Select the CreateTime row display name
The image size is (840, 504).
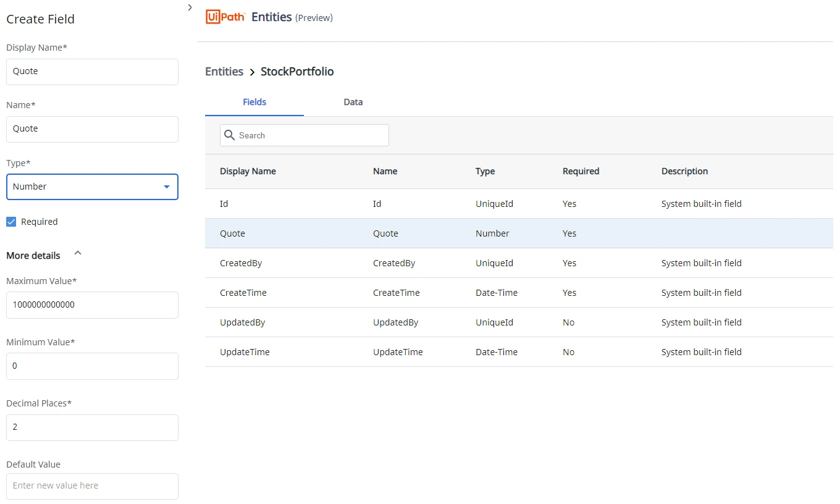click(243, 293)
